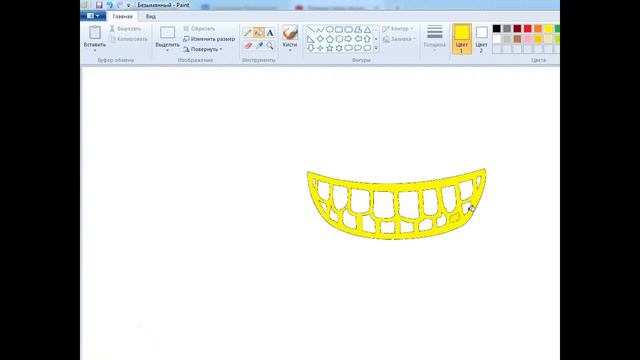Image resolution: width=640 pixels, height=360 pixels.
Task: Pick the Down arrow shape
Action: 311,48
